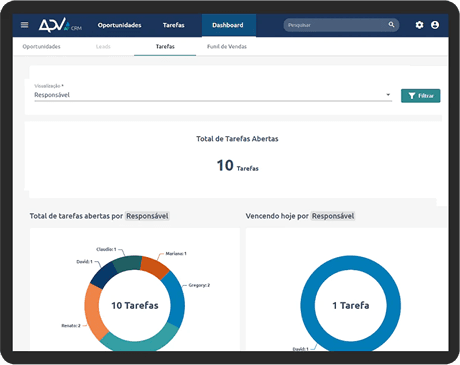Click the 'Gregory: 2' chart label
The image size is (460, 365).
click(199, 285)
